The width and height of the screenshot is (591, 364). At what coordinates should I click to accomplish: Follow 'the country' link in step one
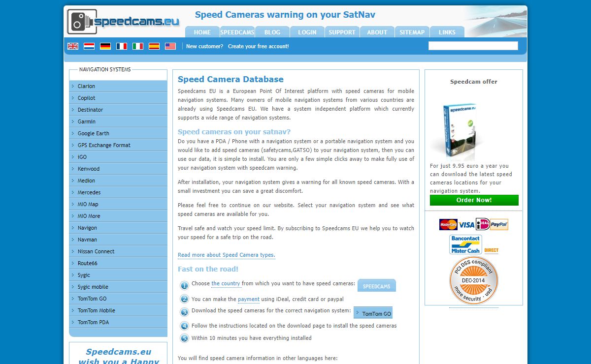tap(226, 283)
